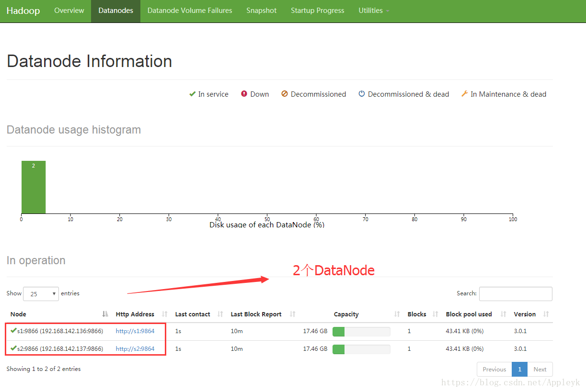The image size is (586, 392).
Task: Click the Capacity column header
Action: pos(346,314)
